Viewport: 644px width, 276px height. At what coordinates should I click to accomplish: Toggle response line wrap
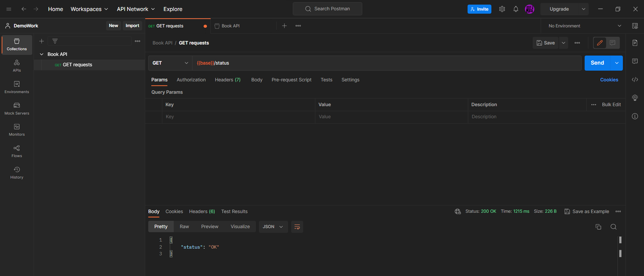tap(297, 227)
